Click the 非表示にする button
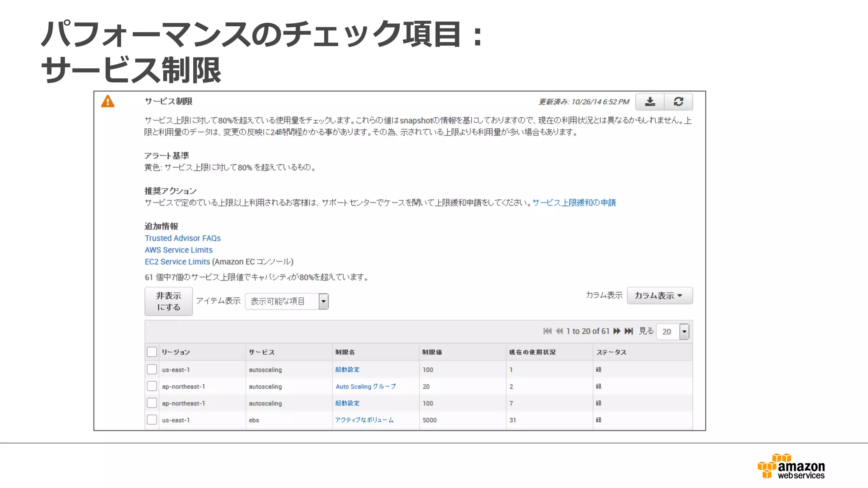 click(x=169, y=301)
